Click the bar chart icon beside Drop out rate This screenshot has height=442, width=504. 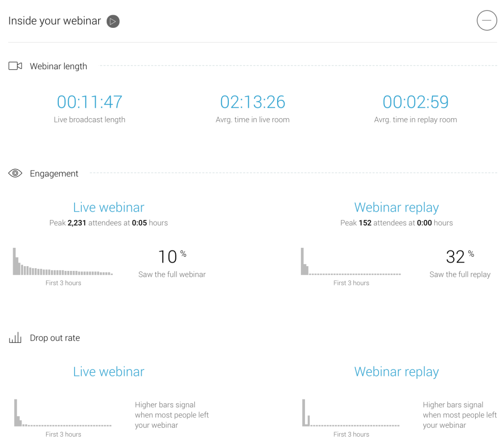tap(15, 338)
